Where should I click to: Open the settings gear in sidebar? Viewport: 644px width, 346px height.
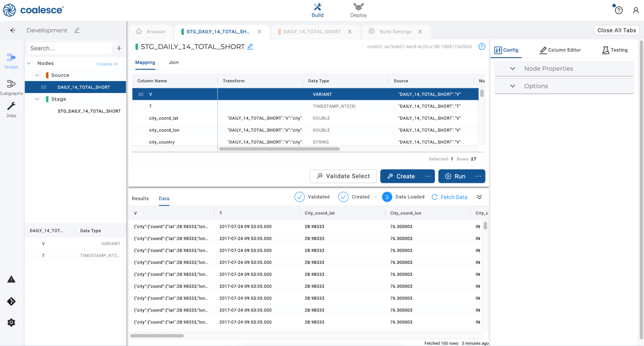[x=11, y=323]
